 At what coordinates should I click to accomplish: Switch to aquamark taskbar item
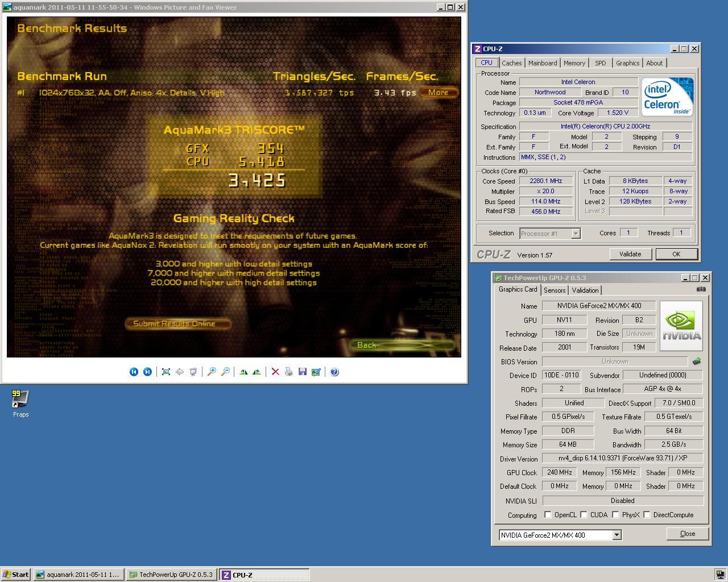[78, 575]
